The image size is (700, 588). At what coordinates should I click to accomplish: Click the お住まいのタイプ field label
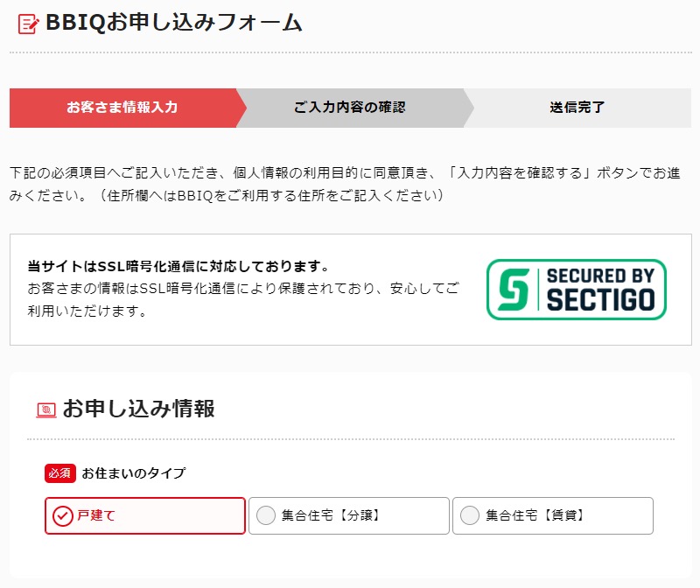134,473
